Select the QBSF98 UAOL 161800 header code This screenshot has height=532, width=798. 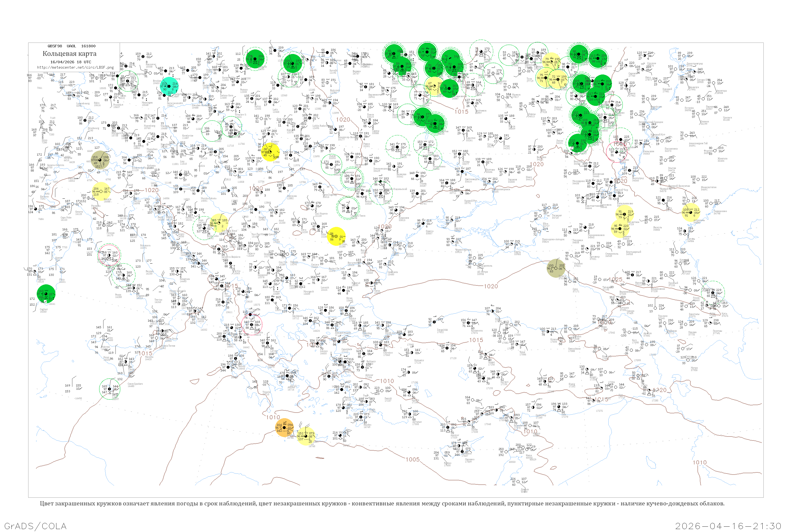pos(71,46)
